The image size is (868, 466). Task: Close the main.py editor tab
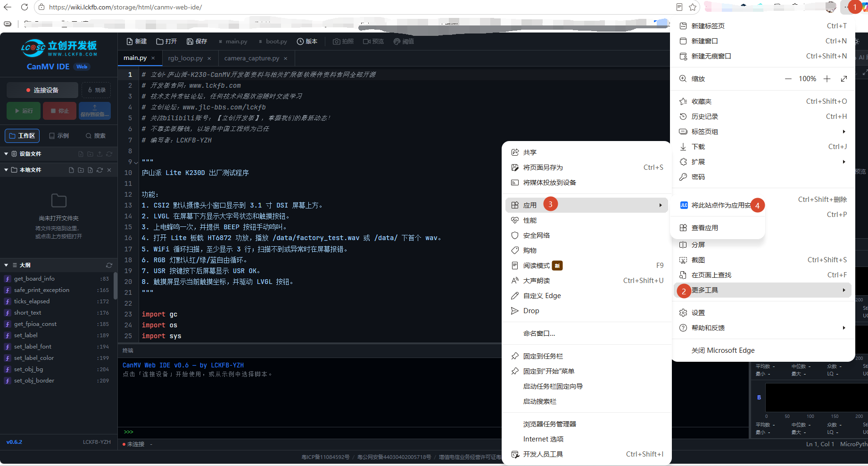[x=153, y=58]
